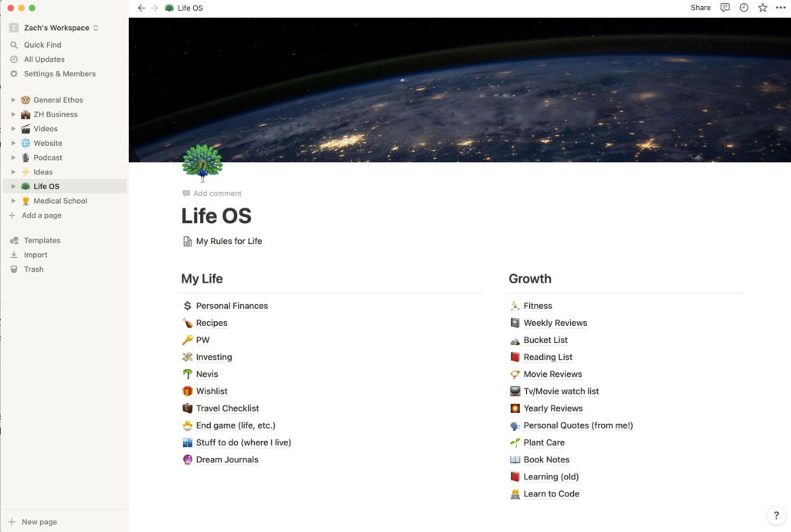Open Stuff to do (where I live) link
This screenshot has width=791, height=532.
pyautogui.click(x=243, y=442)
